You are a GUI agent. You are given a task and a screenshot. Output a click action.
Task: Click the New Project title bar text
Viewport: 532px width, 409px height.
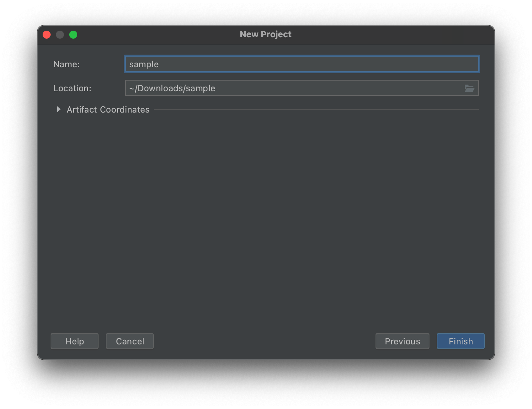pos(266,34)
